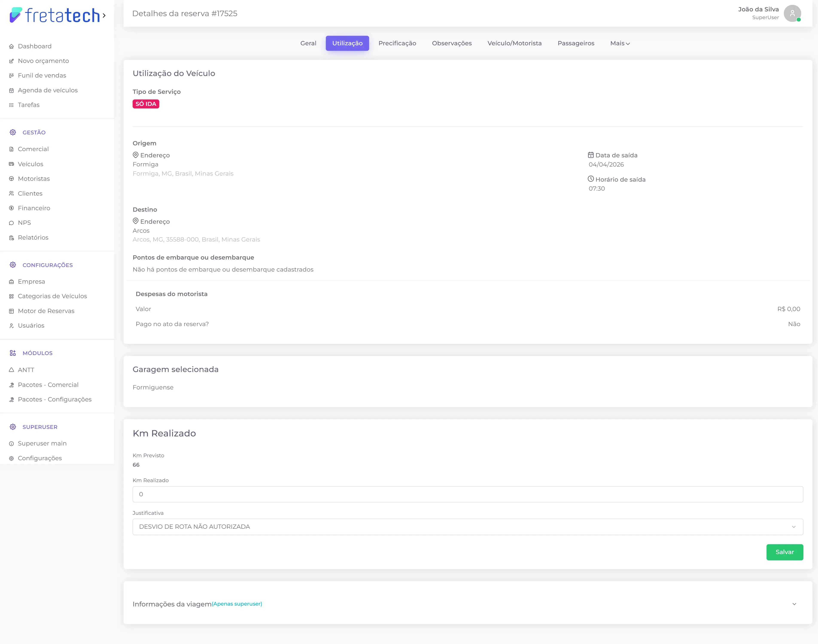
Task: Click the green Salvar button
Action: pos(785,552)
